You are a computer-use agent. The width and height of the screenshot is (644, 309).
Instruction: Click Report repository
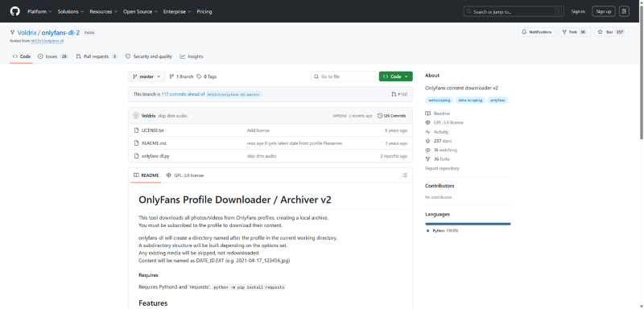tap(442, 168)
